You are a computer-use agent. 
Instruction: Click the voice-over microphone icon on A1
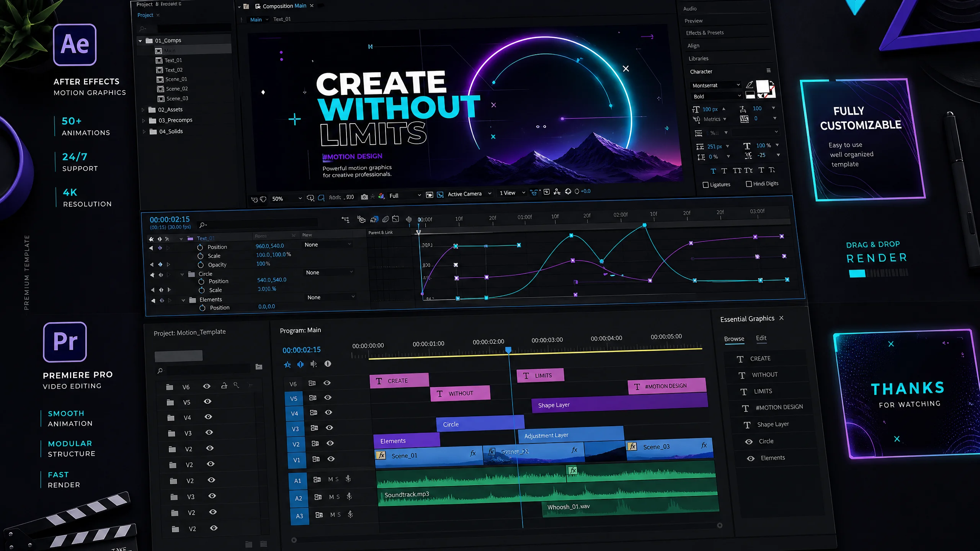(x=348, y=479)
